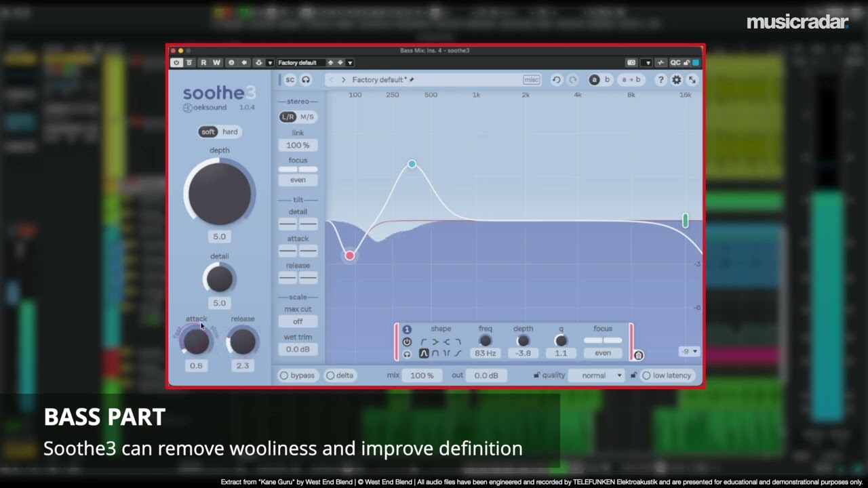Toggle the plugin power button in host bar
The image size is (868, 488).
tap(176, 62)
